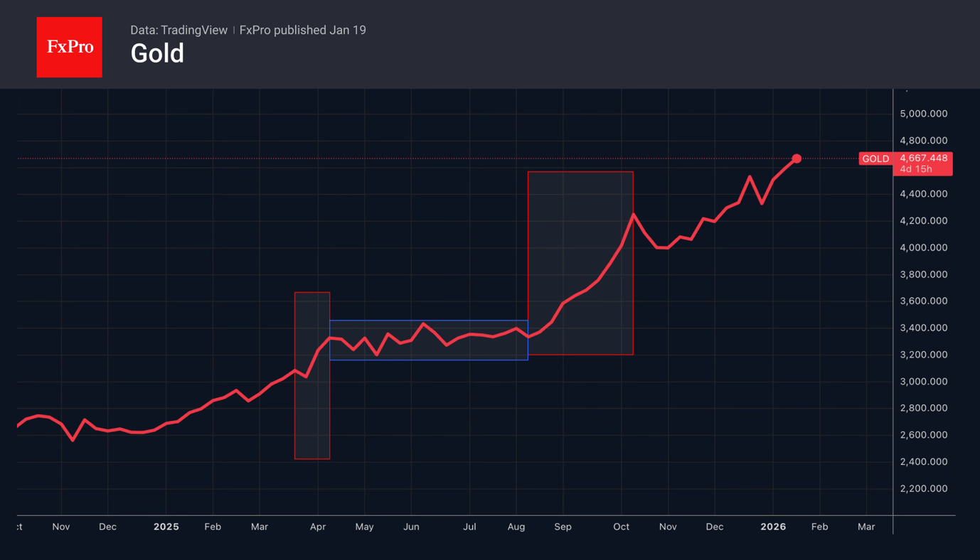Select the blue consolidation rectangle
980x560 pixels.
pyautogui.click(x=429, y=340)
